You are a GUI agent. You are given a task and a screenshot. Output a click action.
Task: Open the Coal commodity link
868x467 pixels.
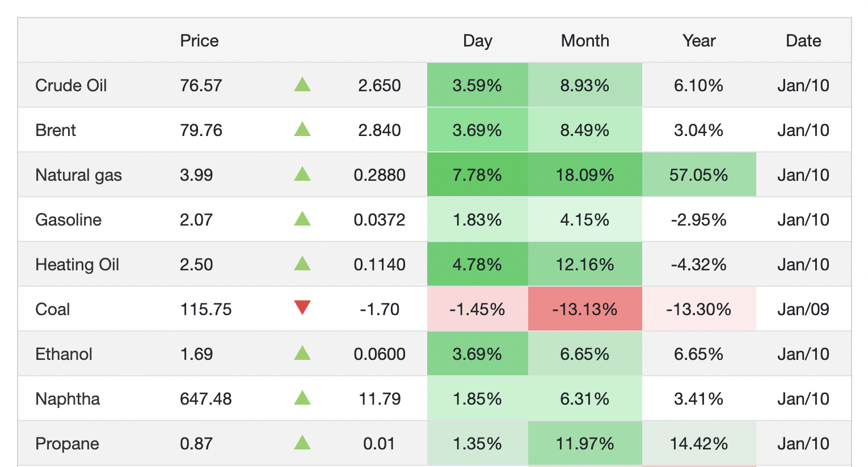pyautogui.click(x=53, y=309)
